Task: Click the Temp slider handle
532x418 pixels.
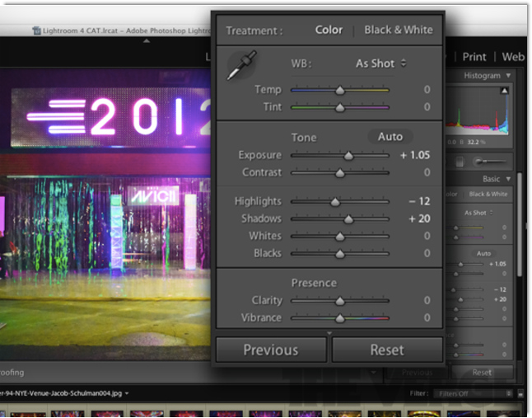Action: tap(339, 91)
